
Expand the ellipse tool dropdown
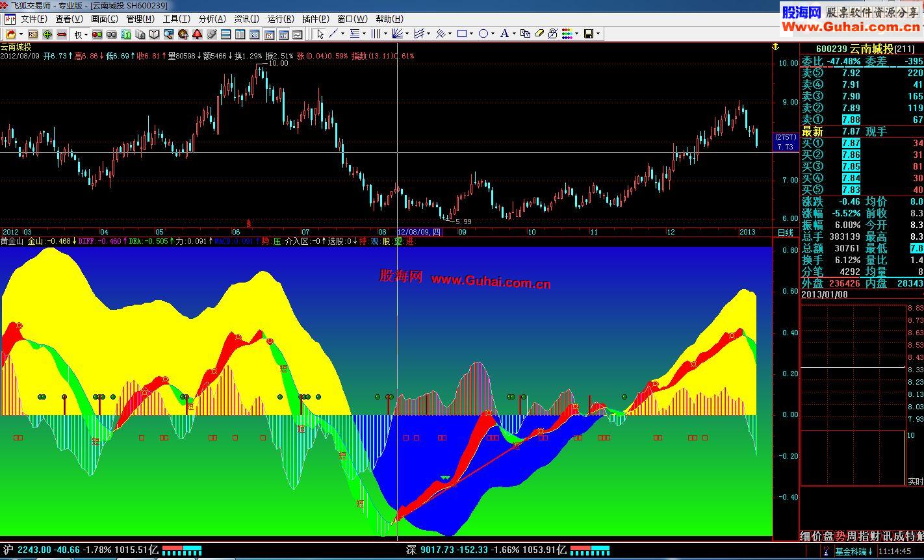[x=493, y=34]
